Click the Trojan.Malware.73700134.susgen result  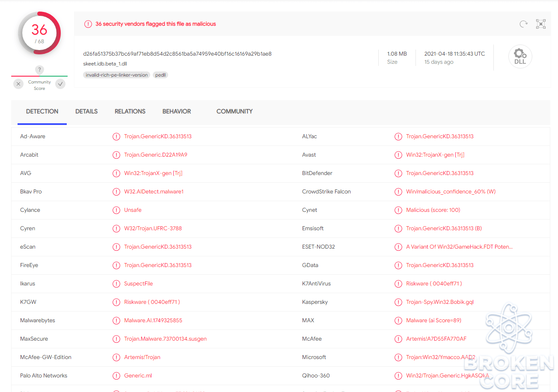tap(166, 339)
